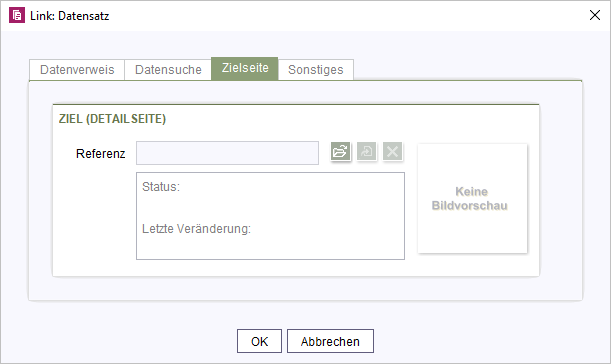611x364 pixels.
Task: Remove the reference with the gray X icon
Action: (392, 151)
